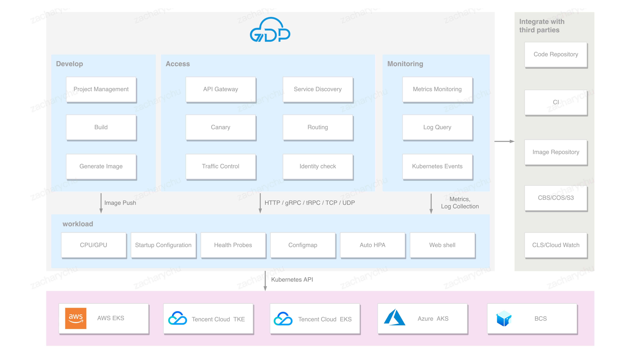
Task: Click the Generate Image box
Action: pos(101,166)
